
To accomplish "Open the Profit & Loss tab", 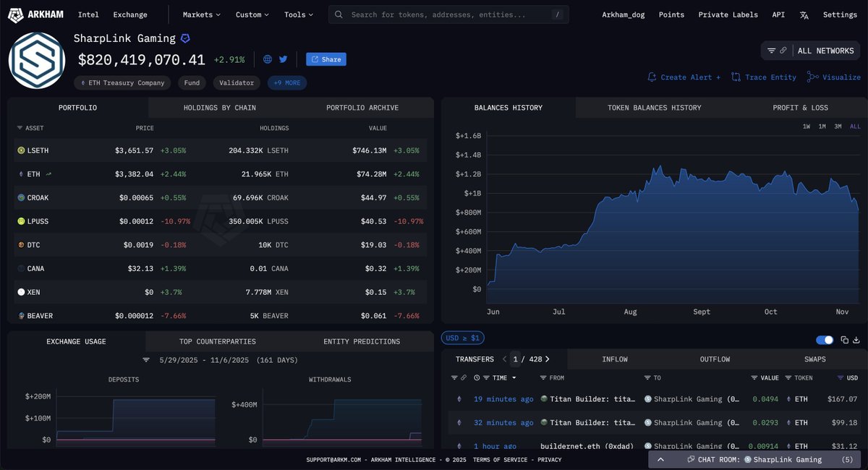I will tap(800, 108).
